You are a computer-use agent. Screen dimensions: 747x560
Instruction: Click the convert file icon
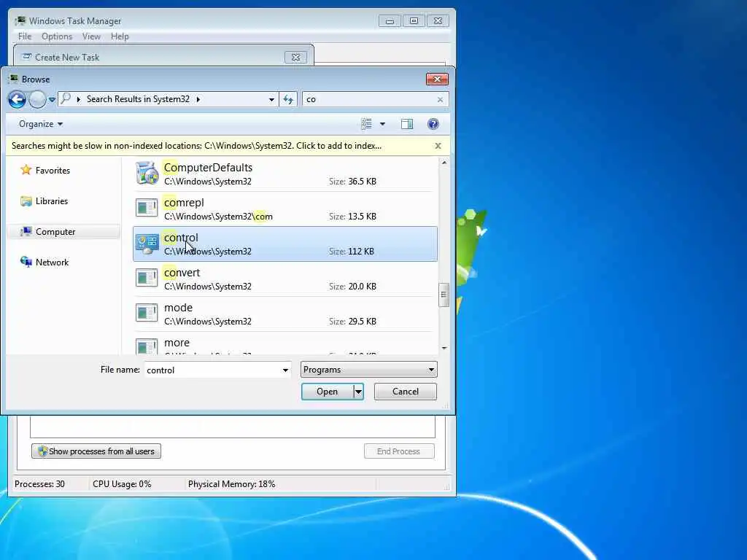coord(146,278)
